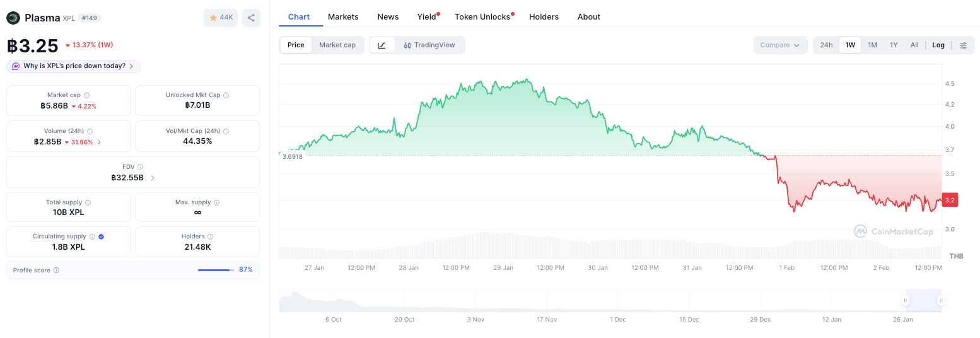Screen dimensions: 980x338
Task: Open the Holders tab
Action: pos(544,16)
